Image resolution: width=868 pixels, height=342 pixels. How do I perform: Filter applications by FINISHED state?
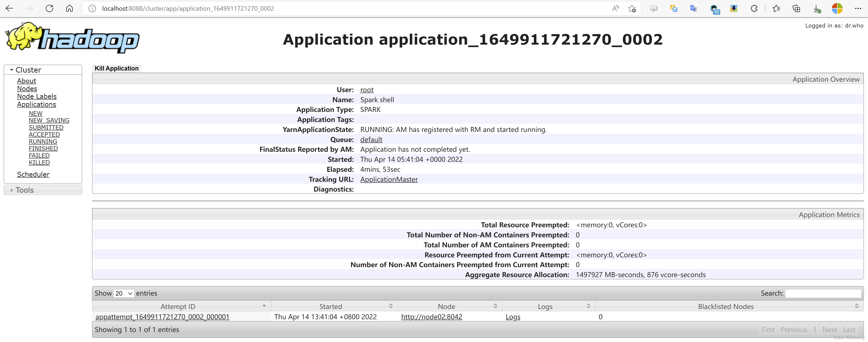[x=43, y=148]
